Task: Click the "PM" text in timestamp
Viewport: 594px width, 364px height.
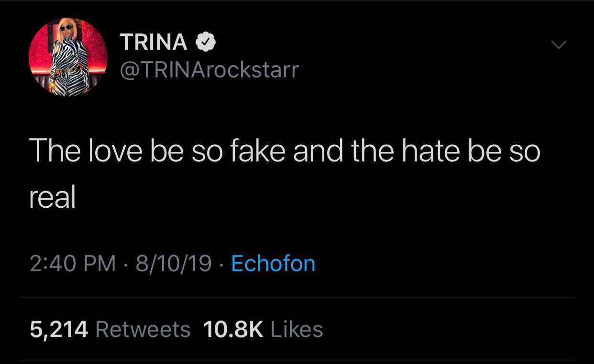Action: point(100,263)
